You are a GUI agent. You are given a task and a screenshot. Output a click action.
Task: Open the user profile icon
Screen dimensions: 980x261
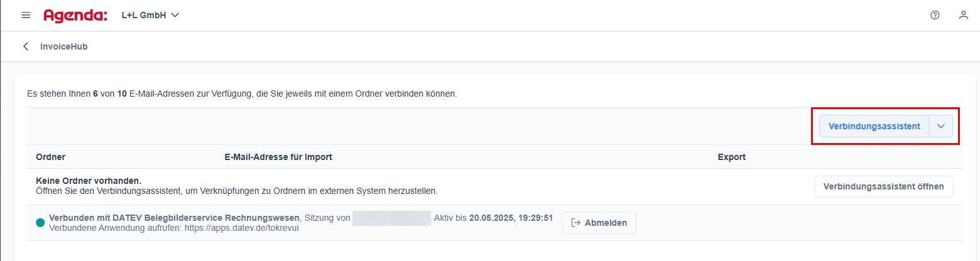click(963, 15)
